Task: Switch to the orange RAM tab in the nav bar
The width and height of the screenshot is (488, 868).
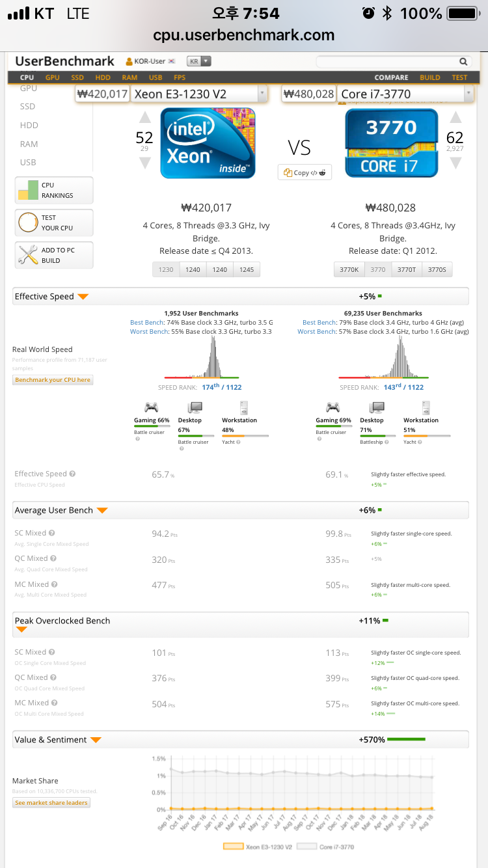Action: [129, 77]
